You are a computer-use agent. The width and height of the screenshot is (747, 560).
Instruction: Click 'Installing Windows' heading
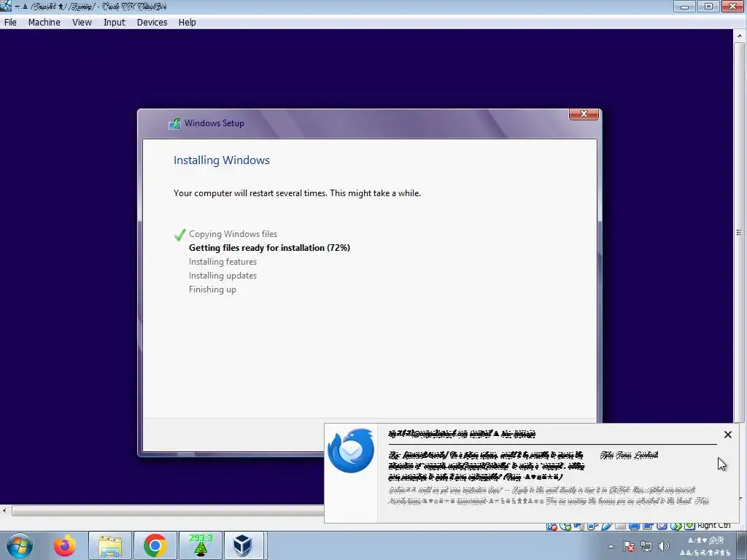tap(222, 160)
